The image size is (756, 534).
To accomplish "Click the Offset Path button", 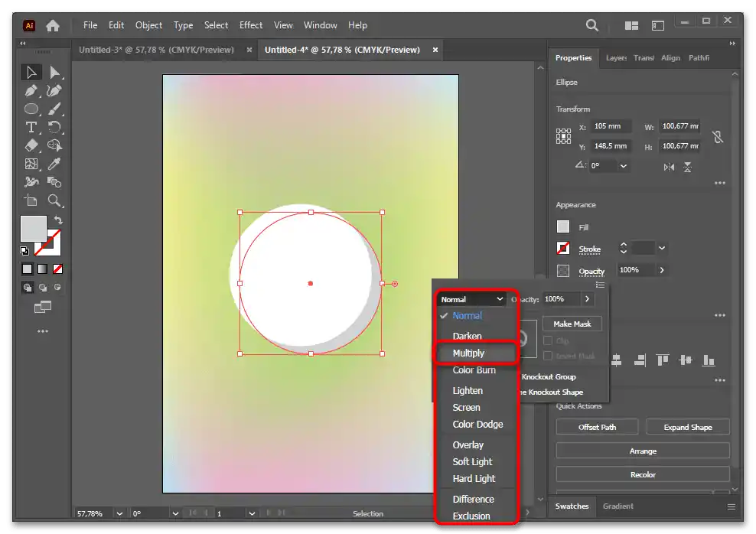I will coord(597,427).
